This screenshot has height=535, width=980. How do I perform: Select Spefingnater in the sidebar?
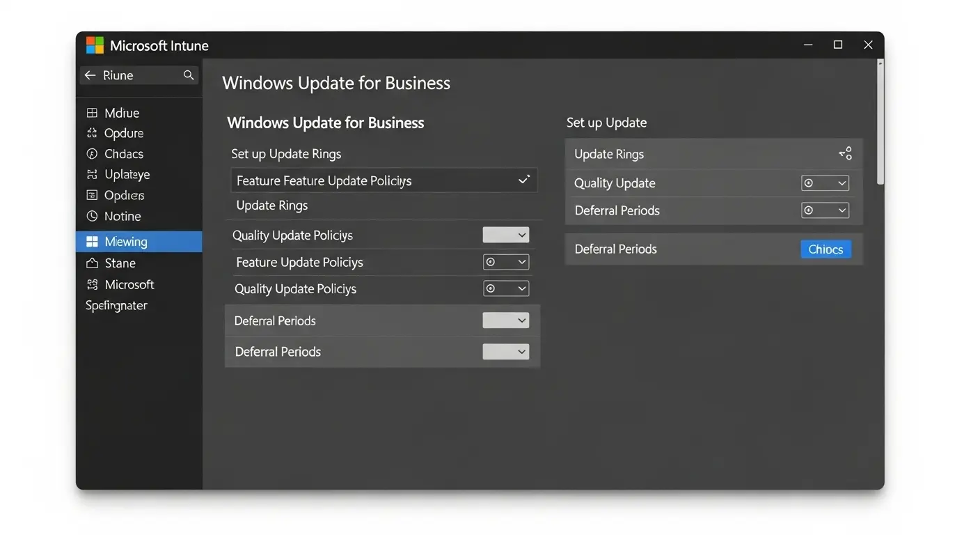point(116,305)
